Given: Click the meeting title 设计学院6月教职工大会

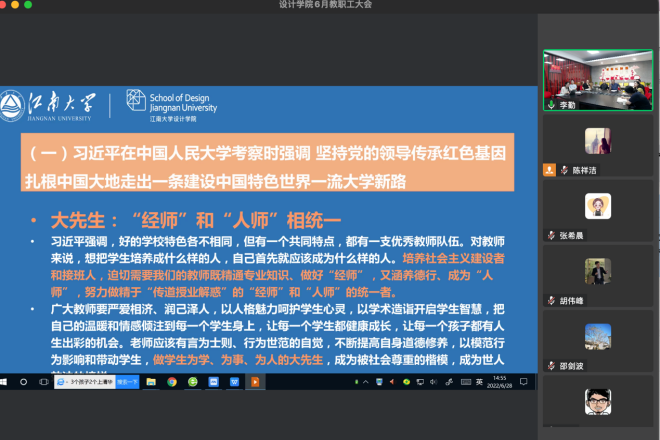Looking at the screenshot, I should 329,5.
